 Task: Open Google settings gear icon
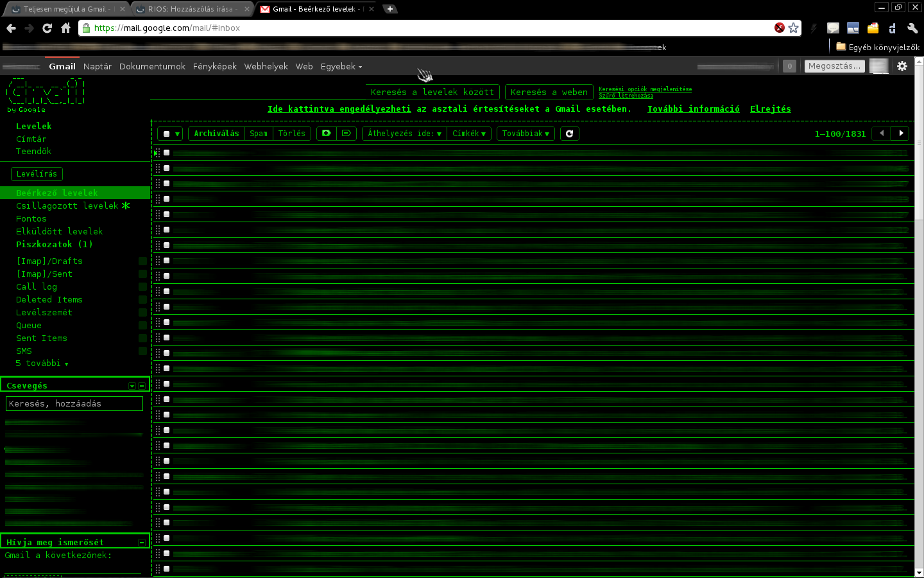(902, 66)
